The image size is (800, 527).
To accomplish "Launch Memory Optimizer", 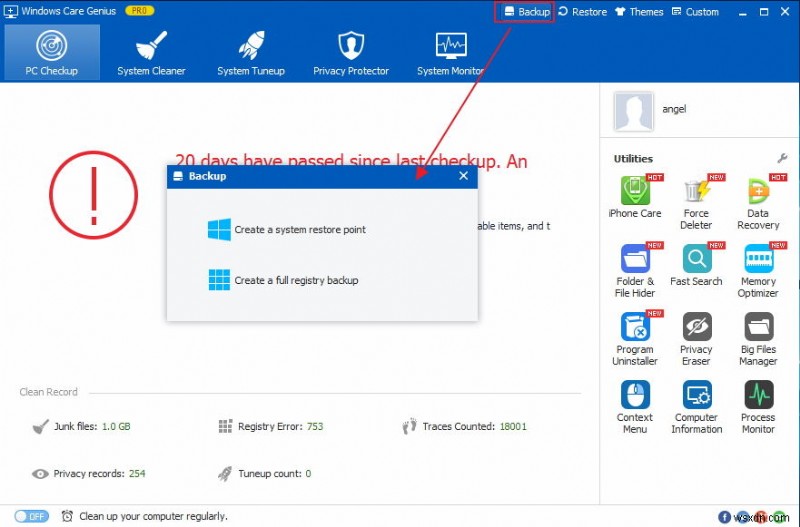I will click(758, 270).
